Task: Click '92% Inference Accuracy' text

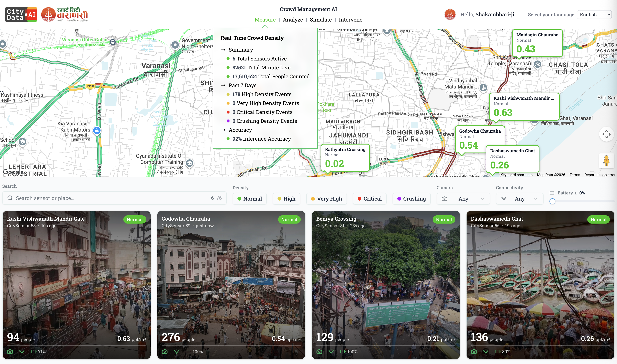Action: point(262,139)
